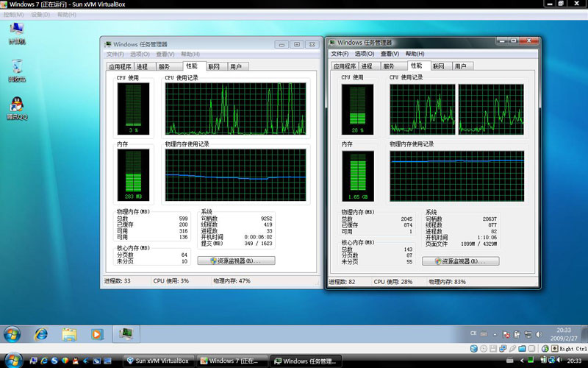Viewport: 588px width, 368px height.
Task: Select 服务 tab in host Task Manager
Action: [393, 66]
